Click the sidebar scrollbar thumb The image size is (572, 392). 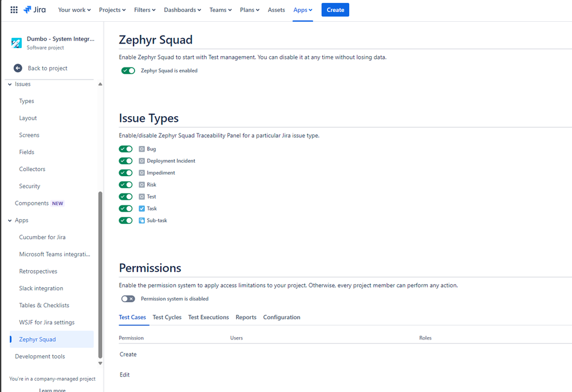click(100, 275)
